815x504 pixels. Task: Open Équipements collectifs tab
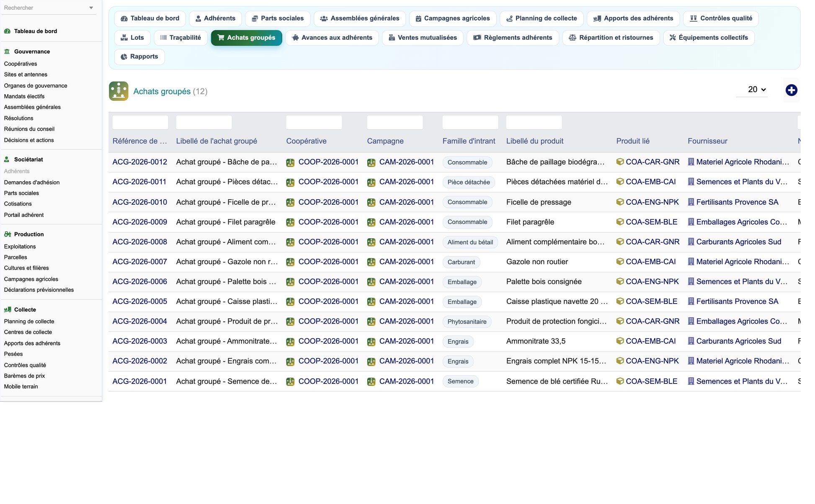(709, 38)
